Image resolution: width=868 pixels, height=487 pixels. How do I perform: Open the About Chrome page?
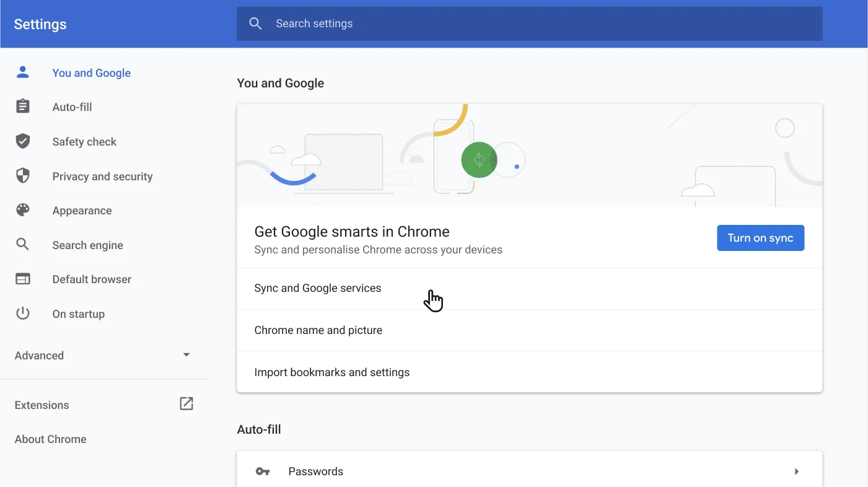[50, 439]
